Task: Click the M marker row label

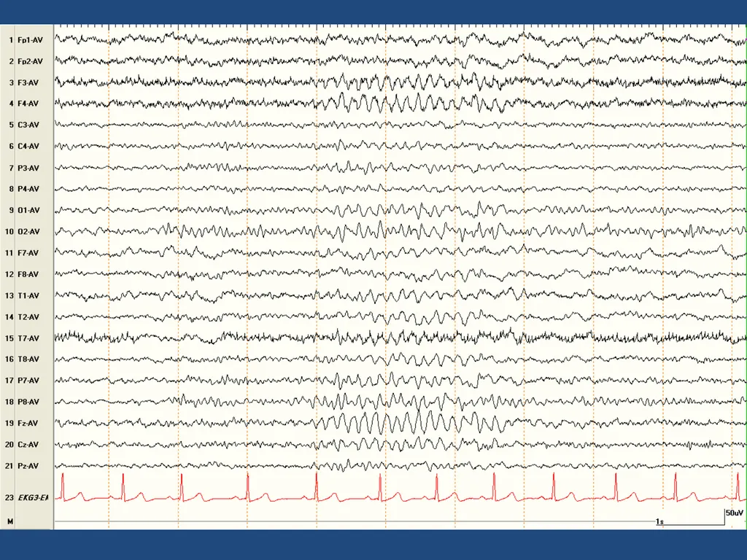Action: 10,521
